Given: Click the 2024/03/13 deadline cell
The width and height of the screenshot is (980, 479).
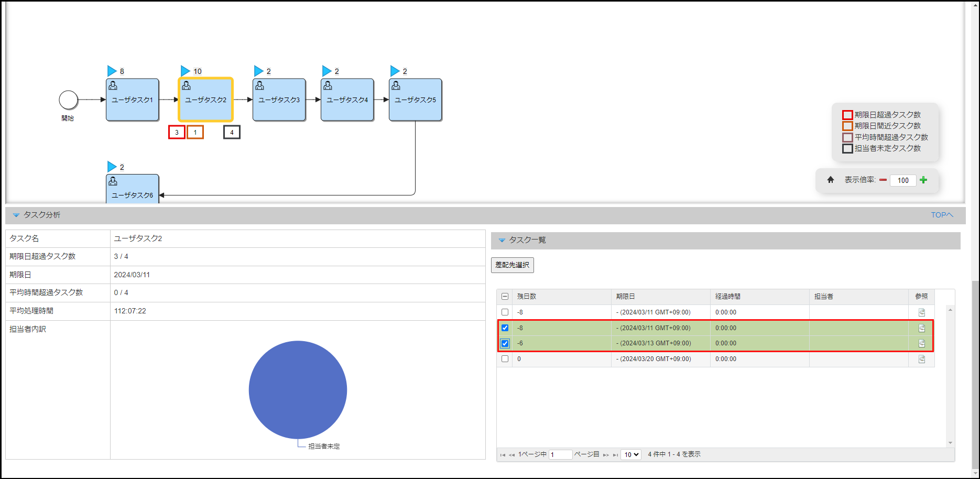Looking at the screenshot, I should point(660,343).
